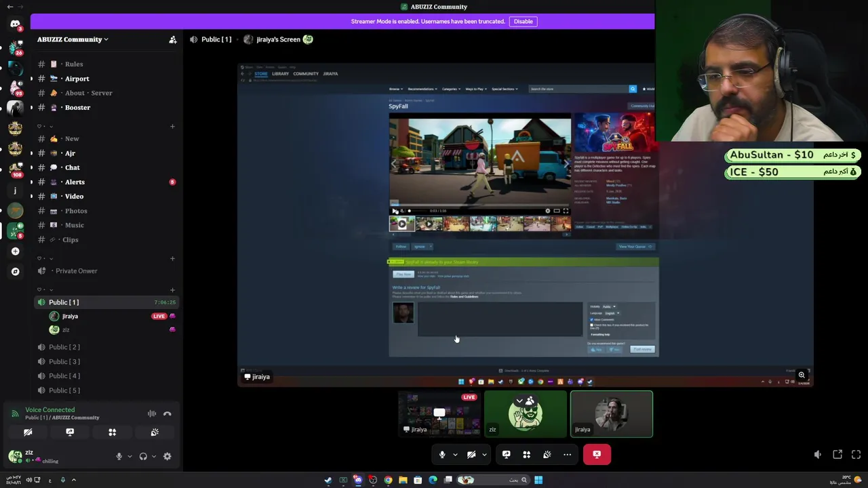Collapse the category above Public [ 1 ]
The height and width of the screenshot is (488, 868).
45,290
